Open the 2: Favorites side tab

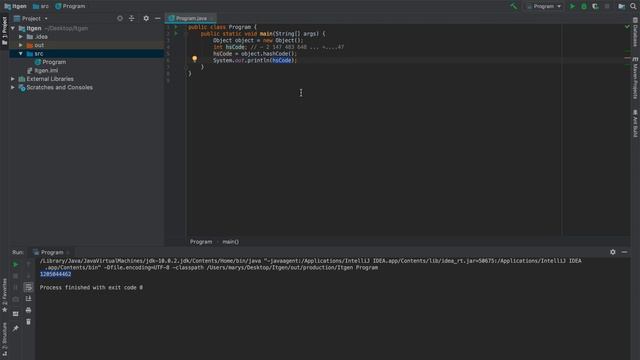[x=4, y=295]
